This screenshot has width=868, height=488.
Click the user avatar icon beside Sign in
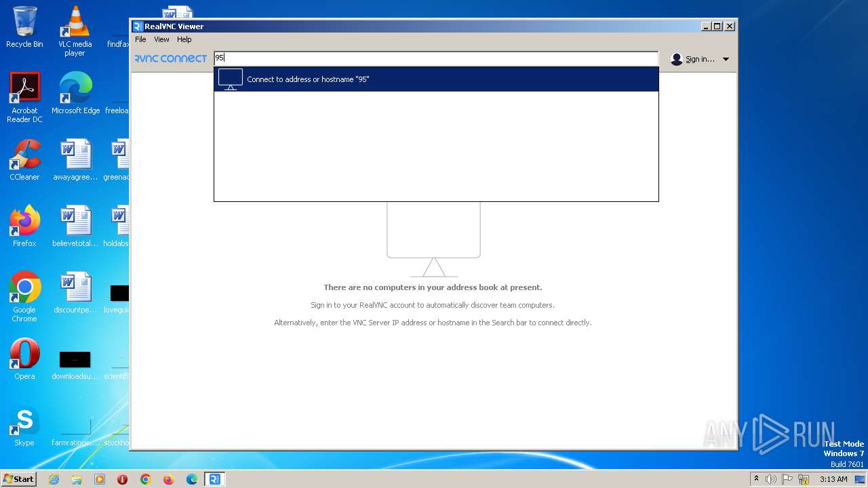(676, 59)
